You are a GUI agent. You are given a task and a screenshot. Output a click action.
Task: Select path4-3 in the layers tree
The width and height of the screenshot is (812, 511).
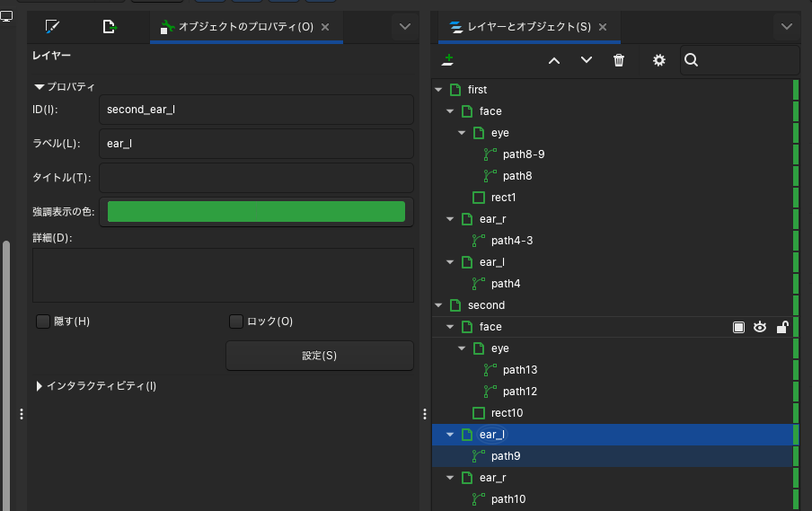click(512, 241)
